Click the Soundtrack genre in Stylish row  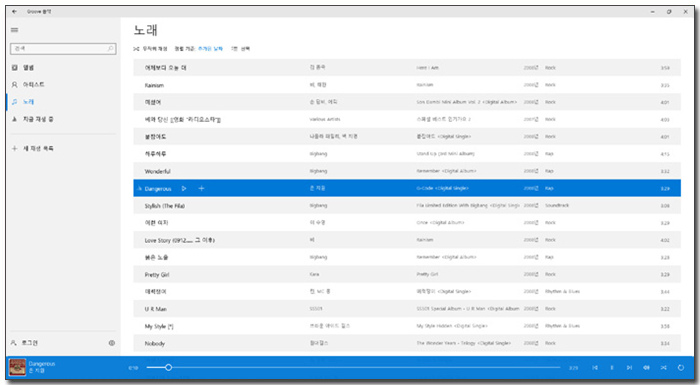pos(557,205)
